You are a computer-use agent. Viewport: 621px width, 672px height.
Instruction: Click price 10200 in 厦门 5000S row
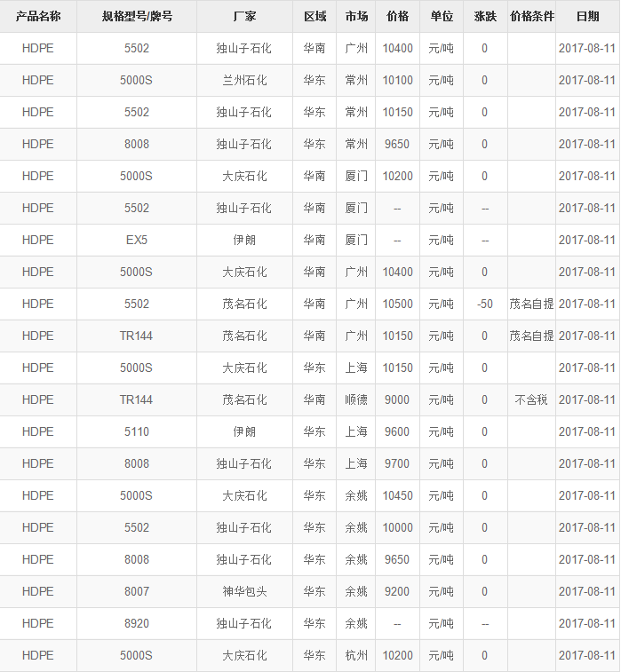(x=397, y=176)
